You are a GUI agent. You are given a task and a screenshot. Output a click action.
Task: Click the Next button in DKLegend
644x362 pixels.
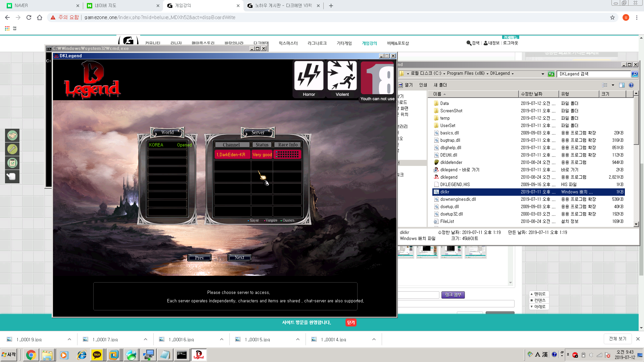coord(239,257)
